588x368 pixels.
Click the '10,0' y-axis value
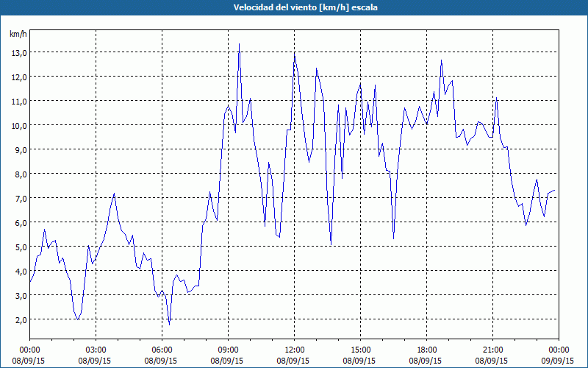click(19, 126)
